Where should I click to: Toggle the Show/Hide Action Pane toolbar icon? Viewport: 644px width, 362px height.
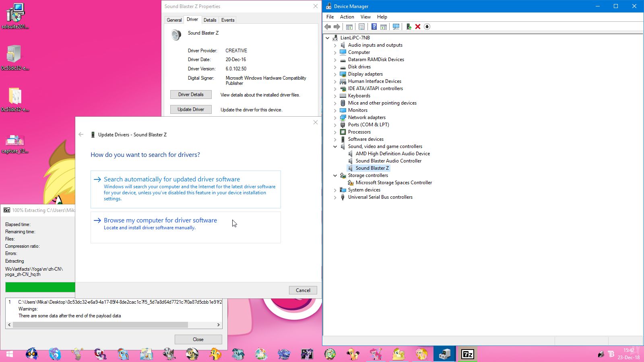pos(384,27)
